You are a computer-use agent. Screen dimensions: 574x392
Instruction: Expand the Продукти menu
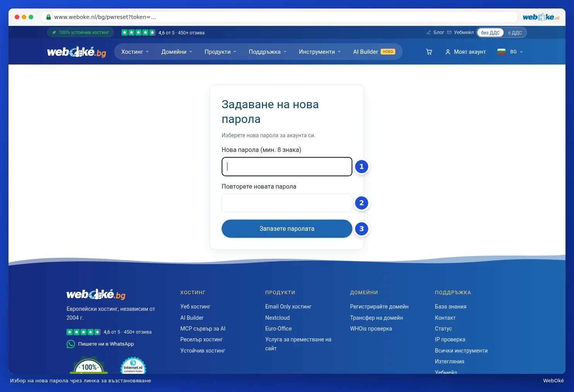tap(220, 52)
